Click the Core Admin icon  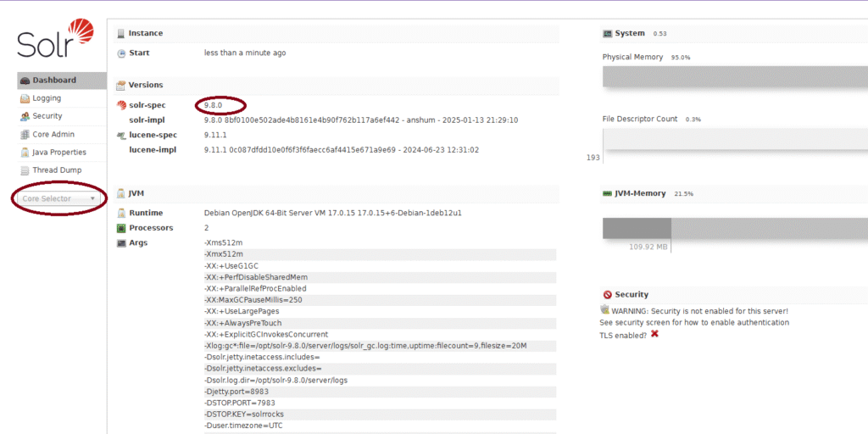25,135
